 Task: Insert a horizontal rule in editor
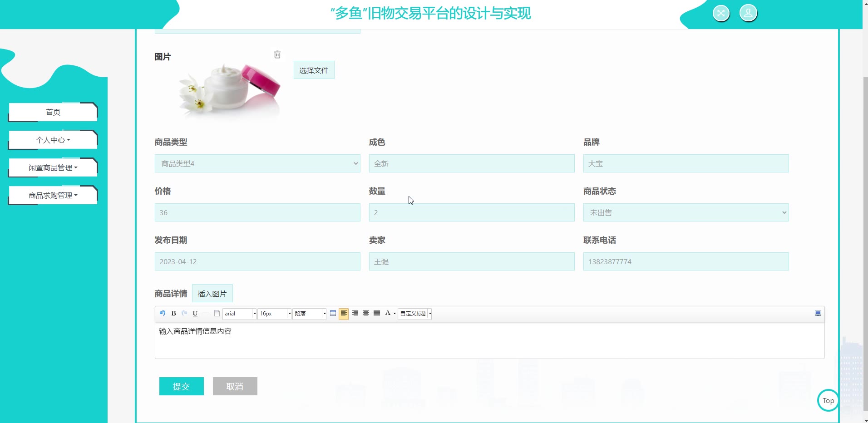tap(206, 313)
